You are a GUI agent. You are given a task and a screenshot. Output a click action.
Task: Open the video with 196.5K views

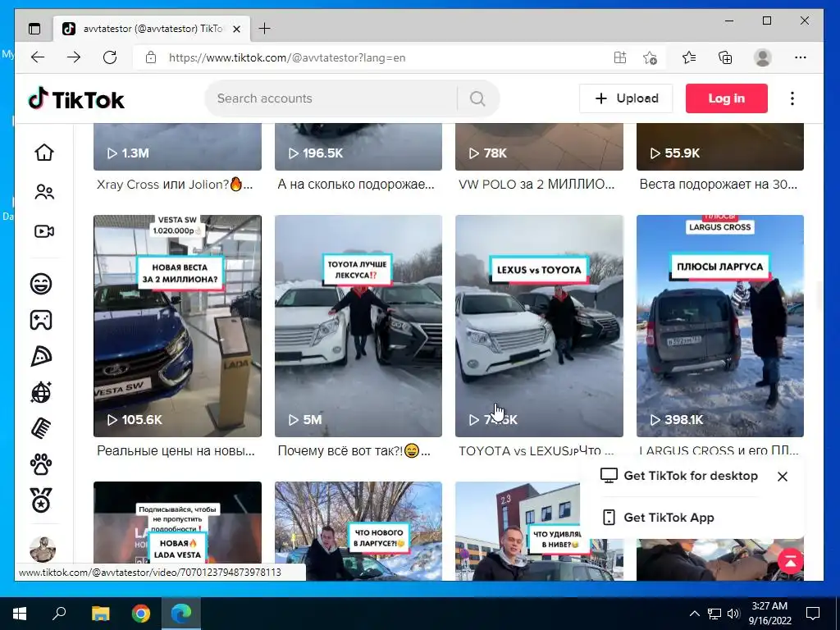[x=358, y=147]
